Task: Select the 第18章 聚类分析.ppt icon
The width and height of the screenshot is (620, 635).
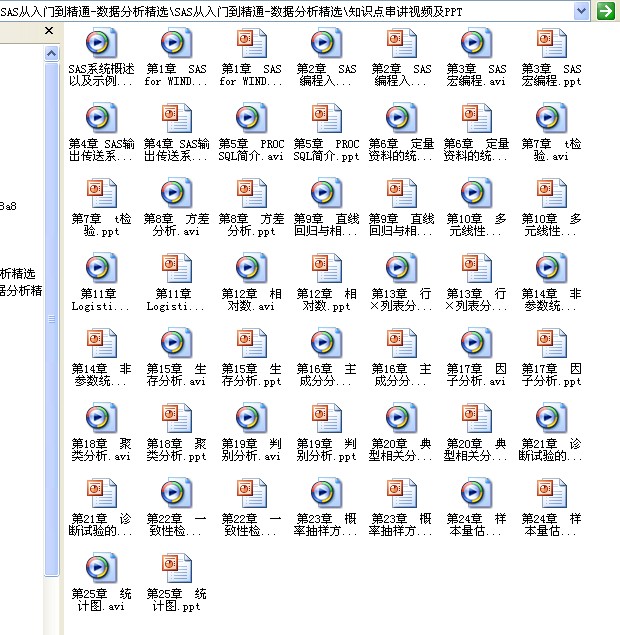Action: pyautogui.click(x=176, y=417)
